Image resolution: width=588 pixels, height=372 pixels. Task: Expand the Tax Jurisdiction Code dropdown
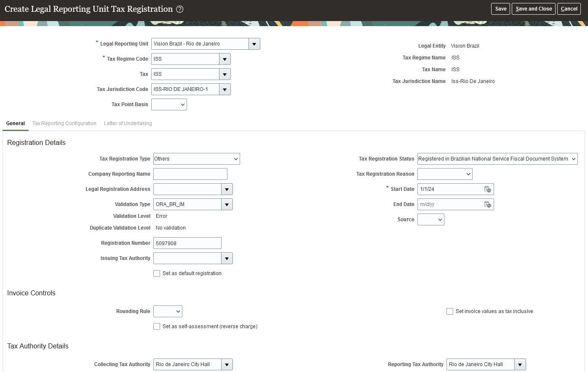[x=225, y=89]
